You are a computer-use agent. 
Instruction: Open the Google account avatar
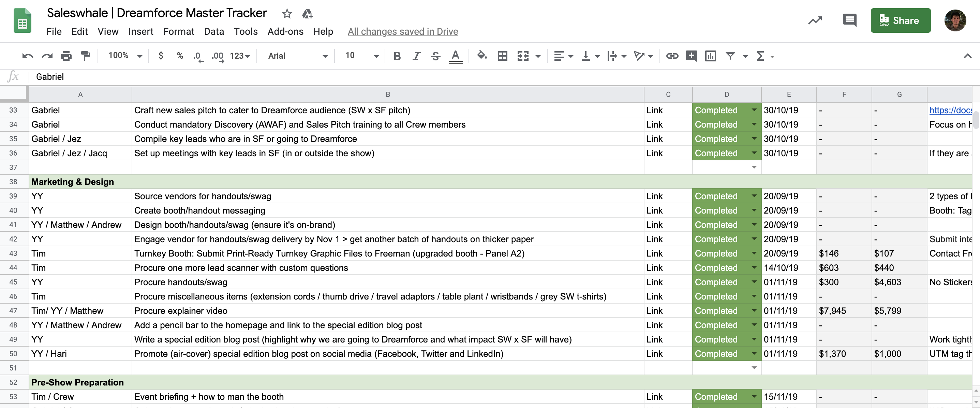tap(955, 20)
